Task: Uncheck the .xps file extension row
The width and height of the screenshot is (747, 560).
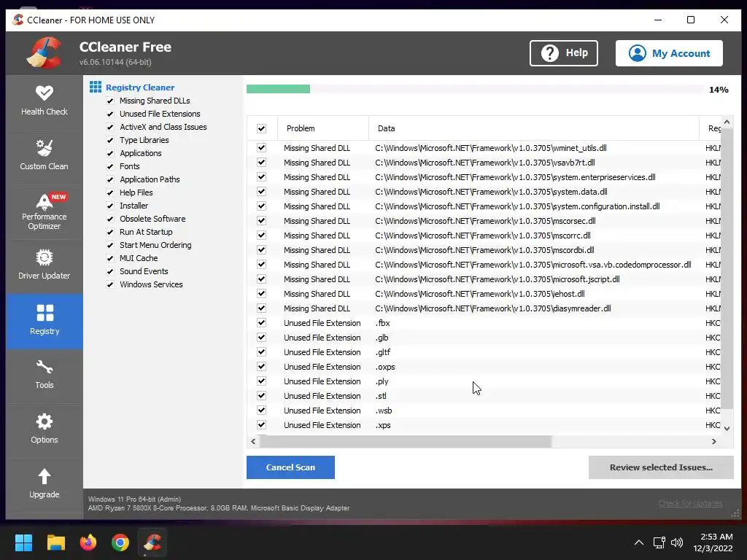Action: [x=261, y=425]
